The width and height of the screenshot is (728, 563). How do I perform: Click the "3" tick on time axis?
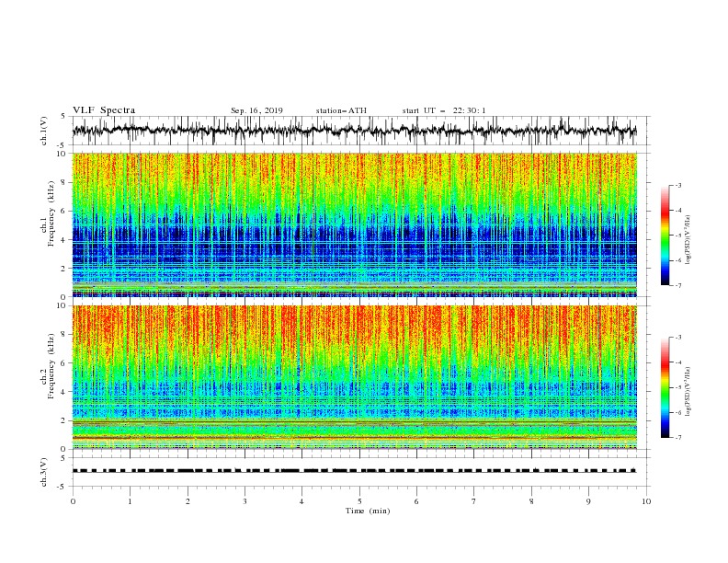(245, 501)
